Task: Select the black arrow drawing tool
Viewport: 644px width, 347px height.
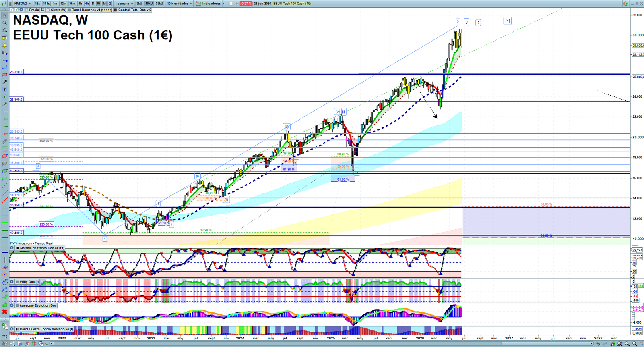Action: pyautogui.click(x=4, y=82)
